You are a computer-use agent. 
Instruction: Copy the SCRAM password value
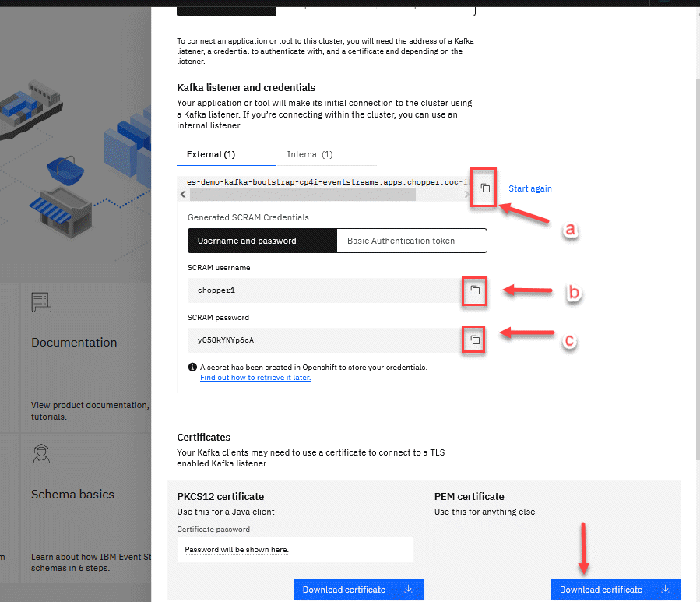(x=474, y=340)
